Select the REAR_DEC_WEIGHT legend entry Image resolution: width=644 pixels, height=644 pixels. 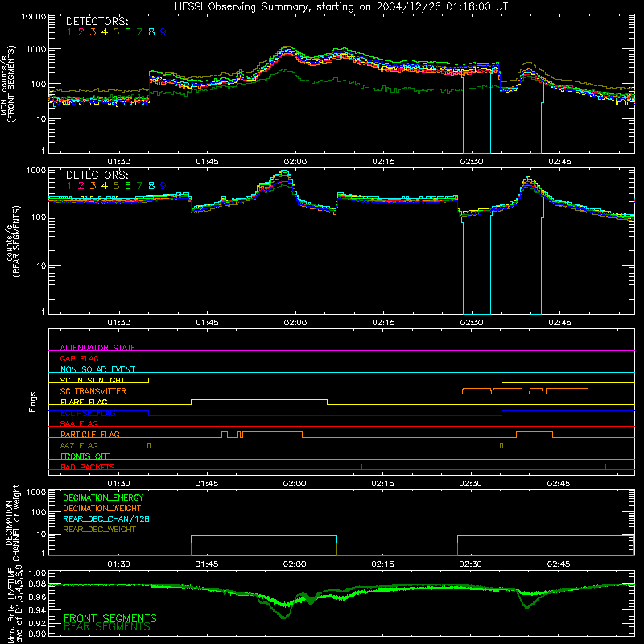tap(99, 530)
